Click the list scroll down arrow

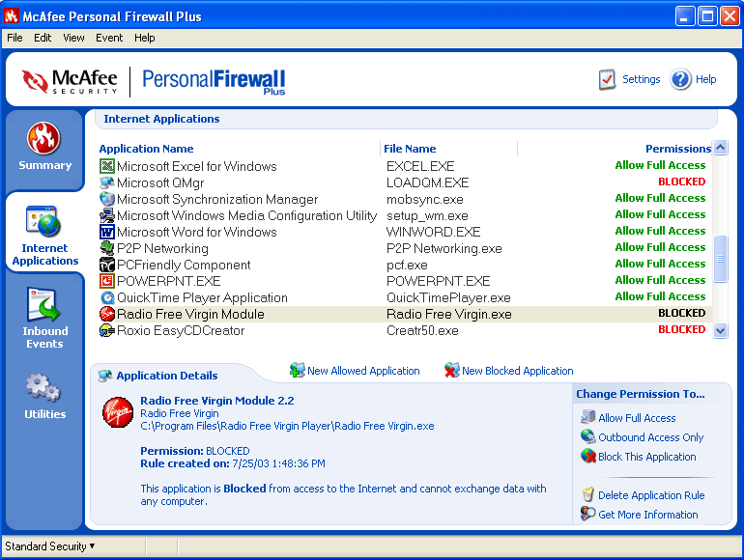(x=720, y=330)
